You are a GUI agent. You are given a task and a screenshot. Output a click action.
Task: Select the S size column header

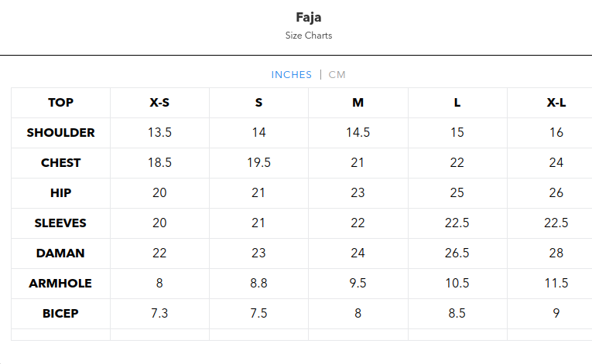[x=258, y=103]
